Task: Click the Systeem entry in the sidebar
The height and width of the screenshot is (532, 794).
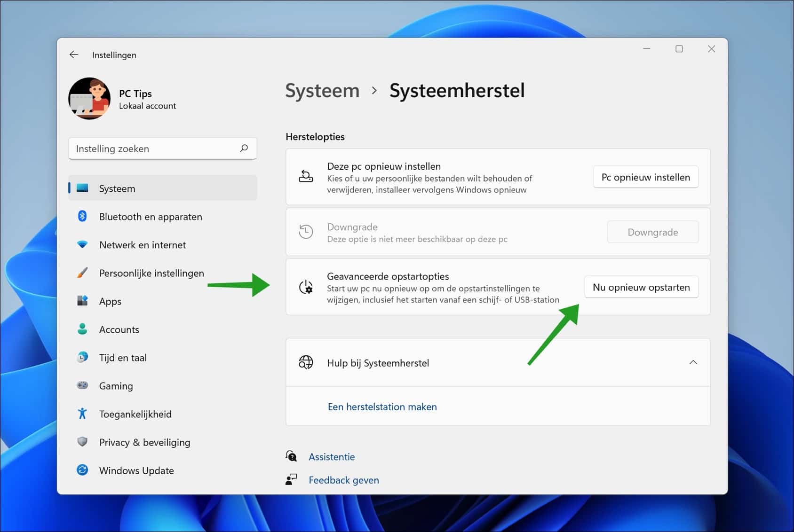Action: [117, 188]
